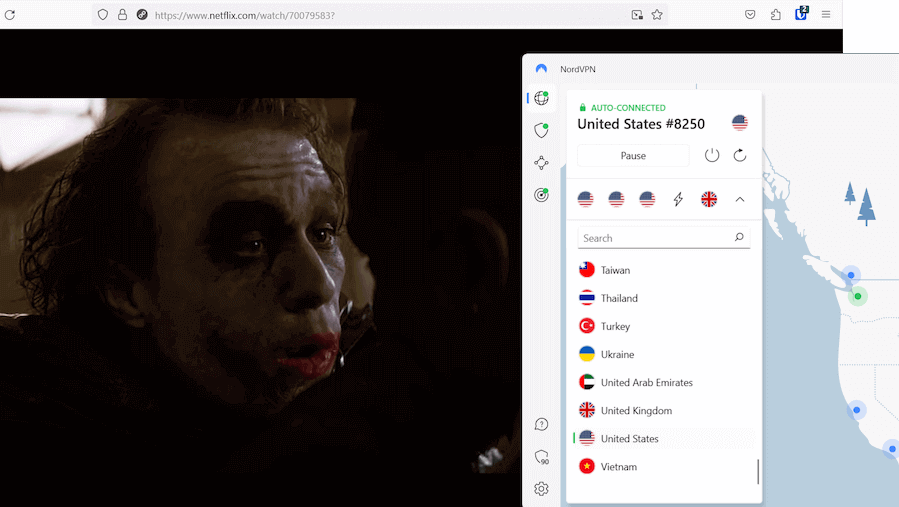899x507 pixels.
Task: Open the Pocket save icon
Action: 750,15
